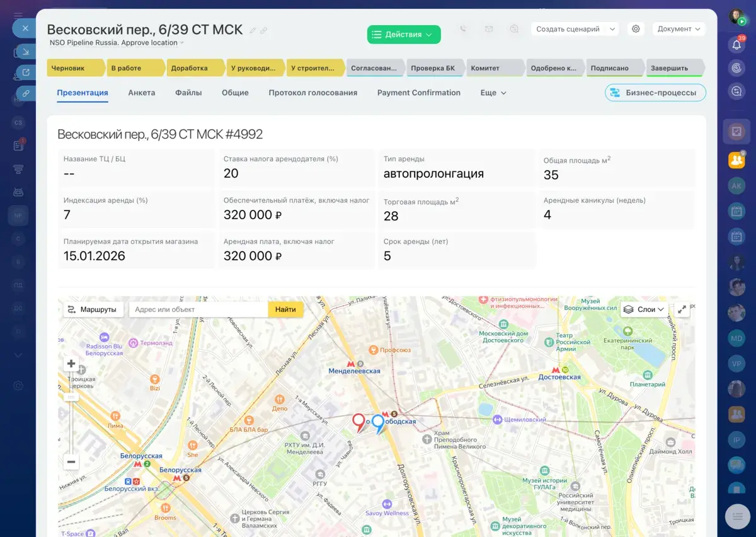Click the phone call icon in the header
The height and width of the screenshot is (537, 756).
click(x=463, y=29)
